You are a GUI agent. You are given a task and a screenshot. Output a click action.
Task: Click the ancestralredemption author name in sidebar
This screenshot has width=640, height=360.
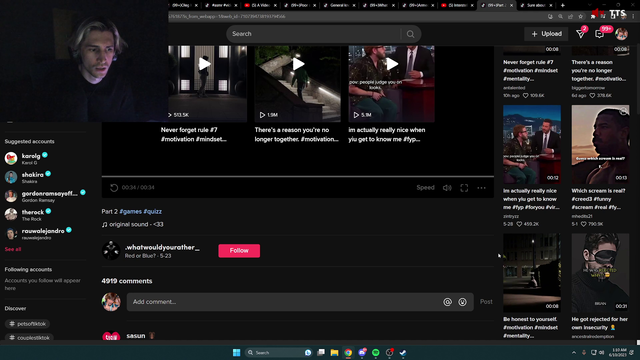(x=593, y=337)
